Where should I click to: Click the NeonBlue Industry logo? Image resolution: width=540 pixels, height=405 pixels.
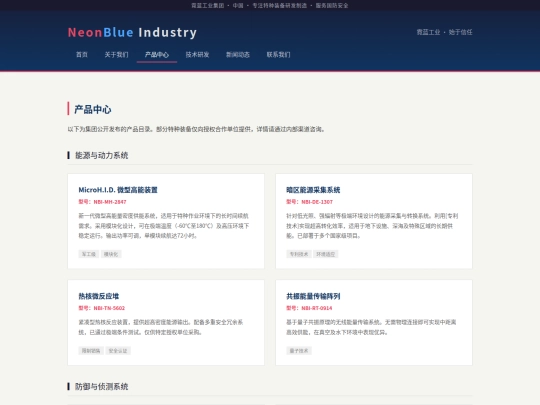(132, 32)
